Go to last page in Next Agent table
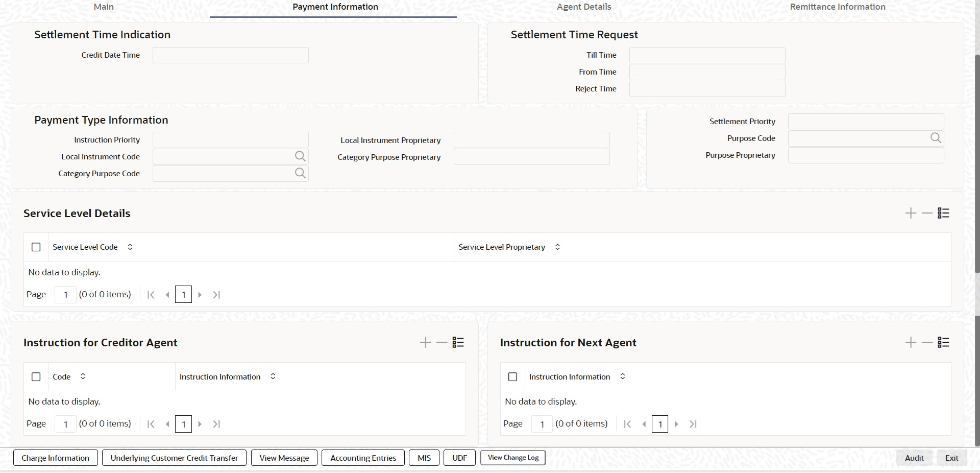This screenshot has width=980, height=473. pyautogui.click(x=693, y=424)
